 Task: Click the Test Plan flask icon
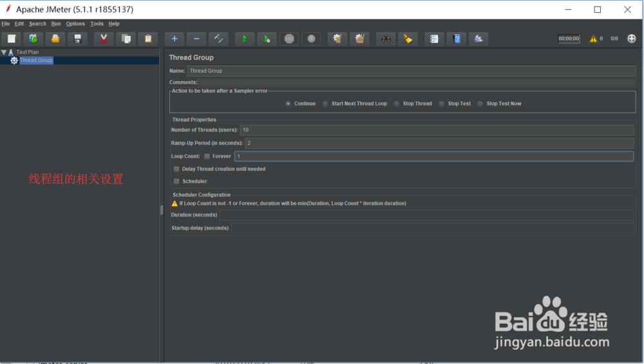click(x=11, y=52)
